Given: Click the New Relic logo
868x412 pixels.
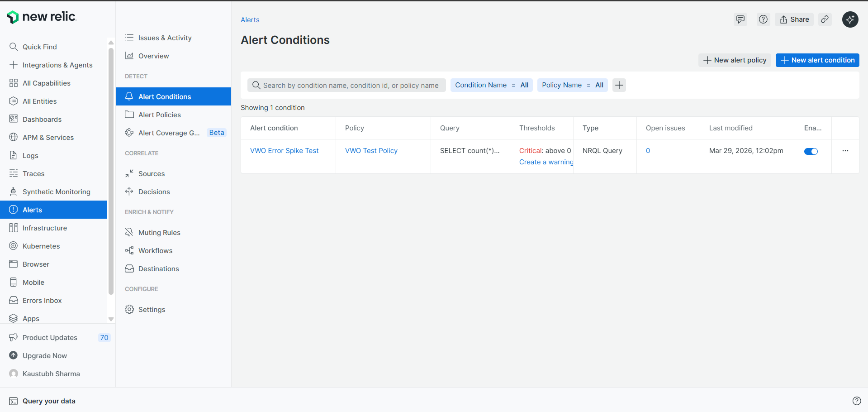Looking at the screenshot, I should point(42,17).
